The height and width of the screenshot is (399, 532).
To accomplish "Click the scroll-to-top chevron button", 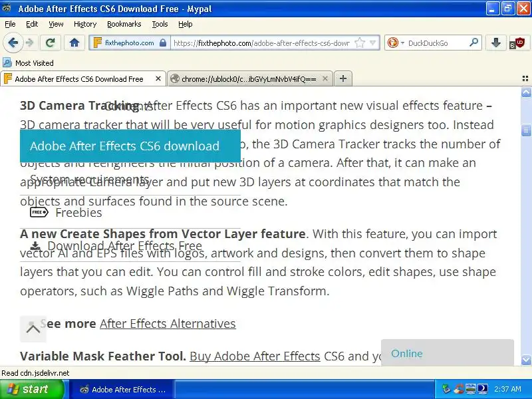I will pyautogui.click(x=33, y=329).
